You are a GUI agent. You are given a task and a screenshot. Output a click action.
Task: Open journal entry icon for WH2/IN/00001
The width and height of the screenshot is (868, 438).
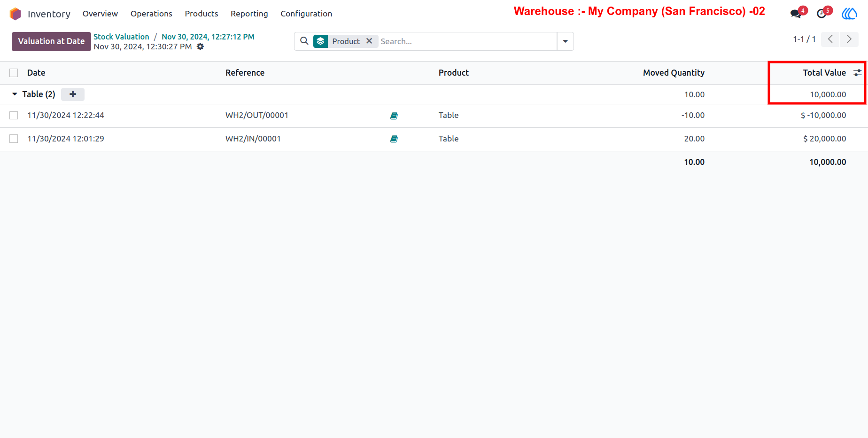(394, 139)
